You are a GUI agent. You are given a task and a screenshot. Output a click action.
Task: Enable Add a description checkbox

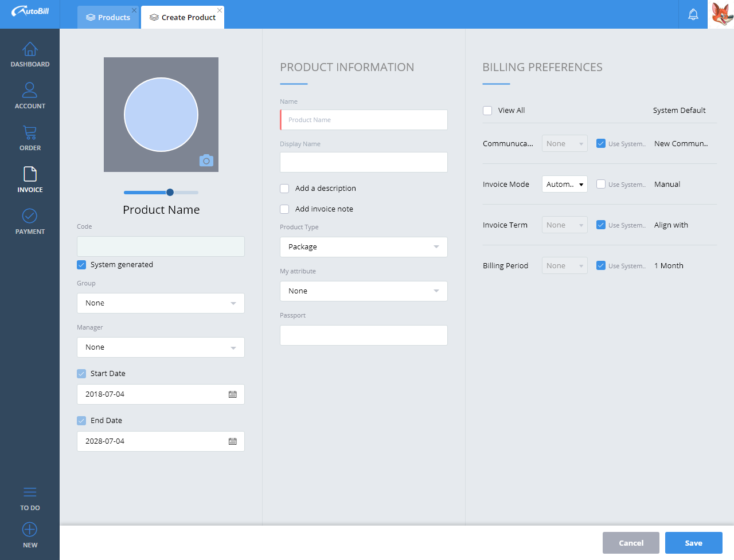pyautogui.click(x=284, y=189)
